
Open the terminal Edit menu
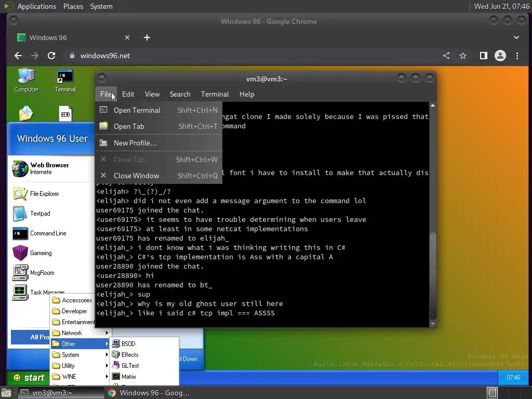pos(128,94)
